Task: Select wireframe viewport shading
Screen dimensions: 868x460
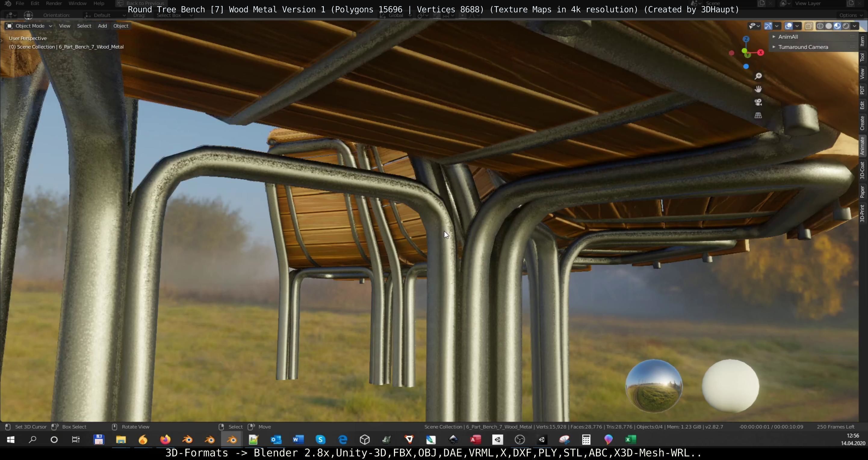Action: (x=820, y=26)
